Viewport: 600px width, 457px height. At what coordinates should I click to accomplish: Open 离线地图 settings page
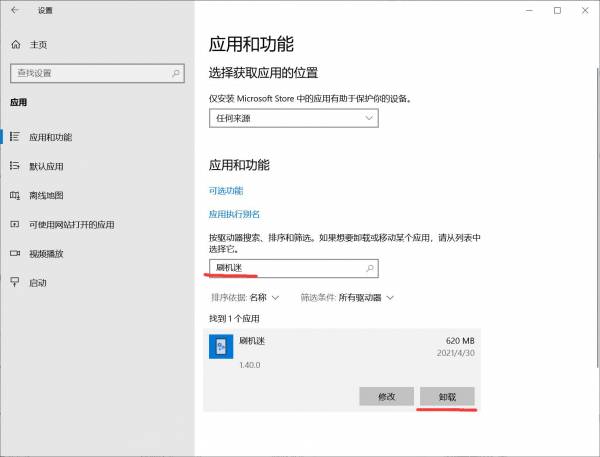pos(98,195)
